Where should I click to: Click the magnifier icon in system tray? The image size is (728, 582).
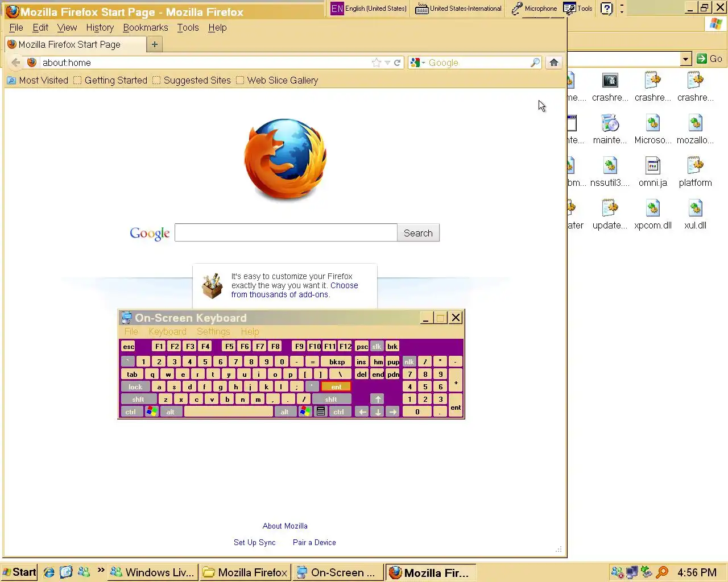coord(662,572)
